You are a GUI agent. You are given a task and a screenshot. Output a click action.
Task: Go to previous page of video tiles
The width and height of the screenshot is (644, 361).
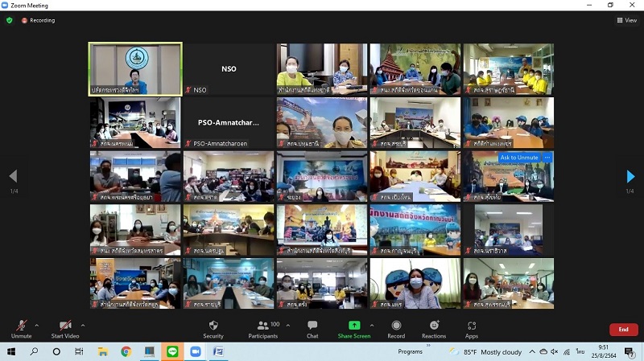[13, 176]
